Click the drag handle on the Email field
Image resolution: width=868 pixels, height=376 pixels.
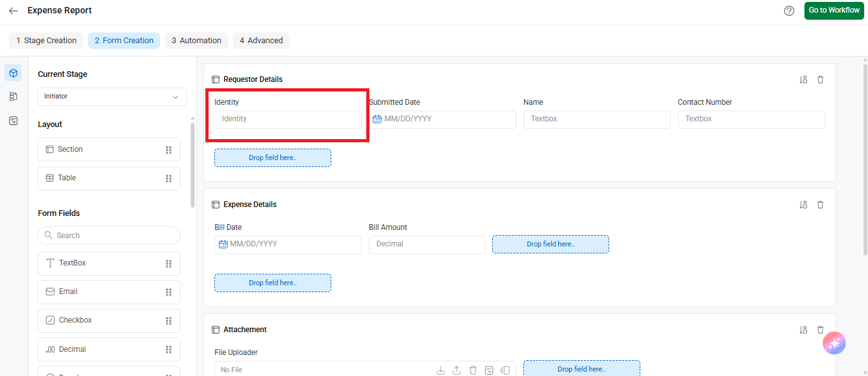point(169,292)
